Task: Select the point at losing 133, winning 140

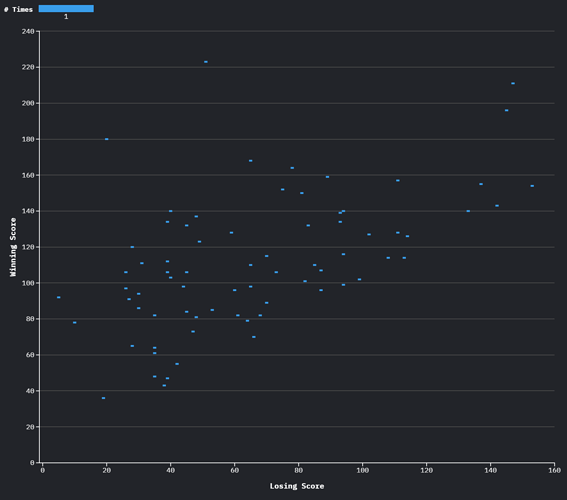Action: pos(468,211)
